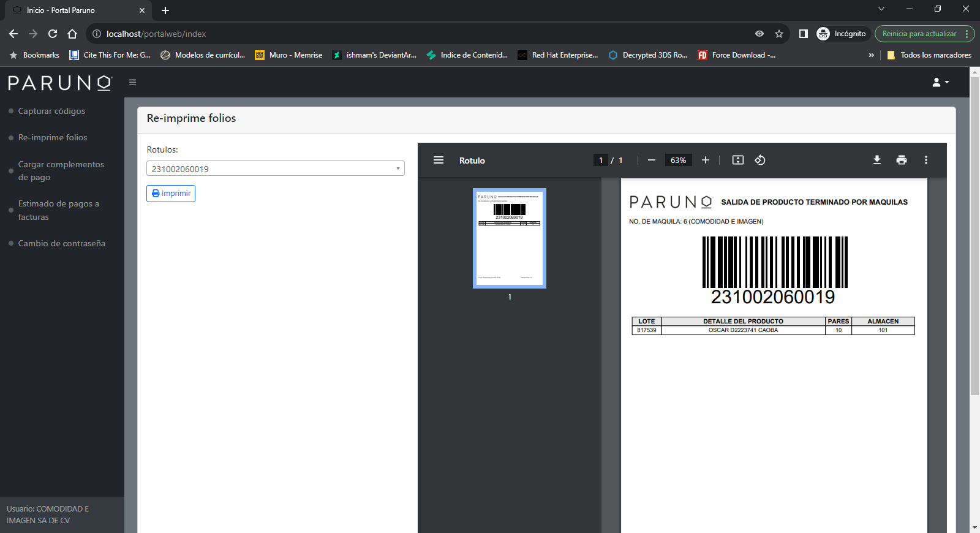Image resolution: width=980 pixels, height=533 pixels.
Task: Open ishmam's DeviantArt bookmark
Action: coord(374,55)
